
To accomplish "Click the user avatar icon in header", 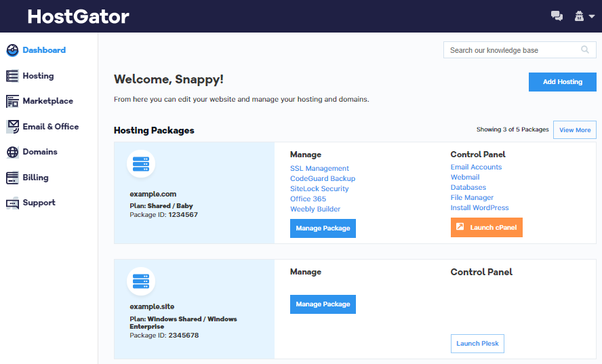I will (x=579, y=16).
